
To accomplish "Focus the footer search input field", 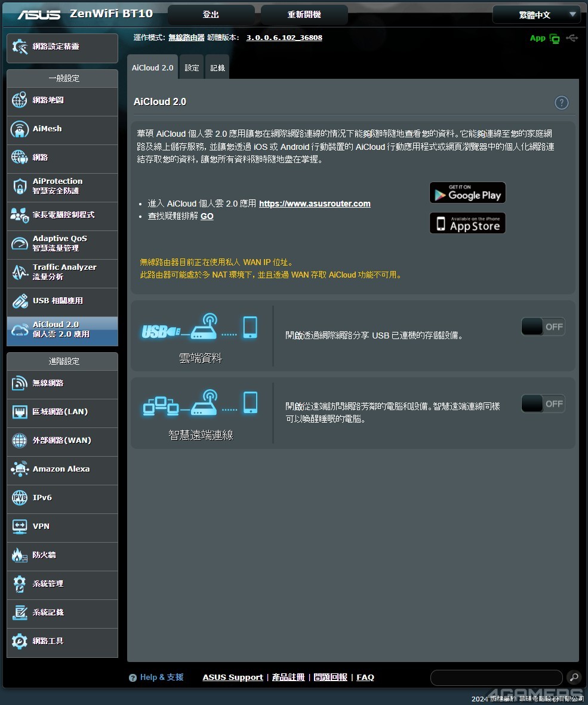I will (496, 678).
